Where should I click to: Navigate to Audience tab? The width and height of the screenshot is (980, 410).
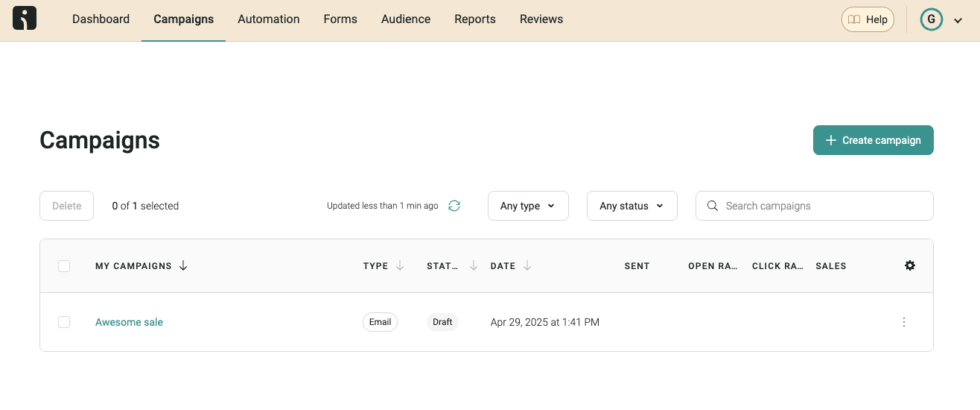[x=406, y=19]
